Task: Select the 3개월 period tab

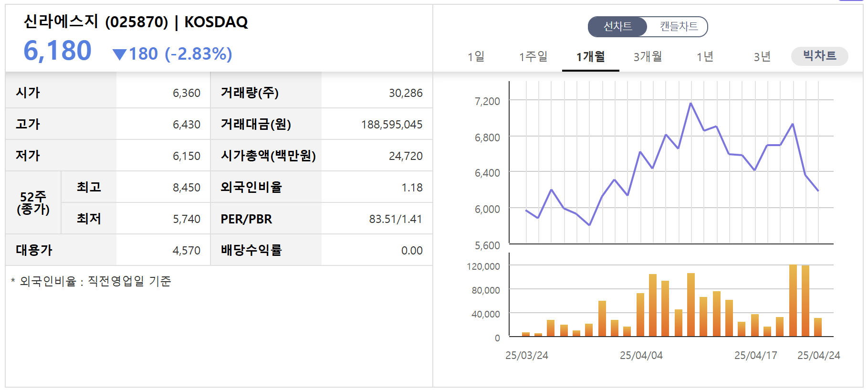Action: (x=648, y=57)
